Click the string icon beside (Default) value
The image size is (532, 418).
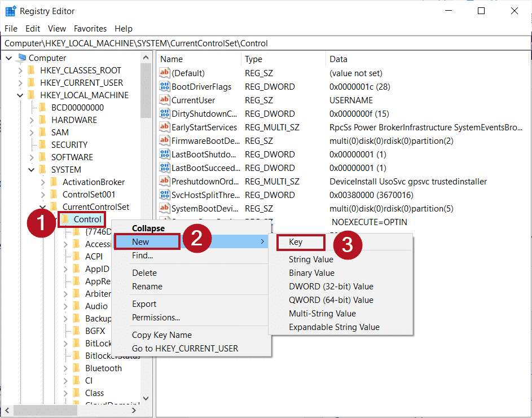[x=165, y=73]
